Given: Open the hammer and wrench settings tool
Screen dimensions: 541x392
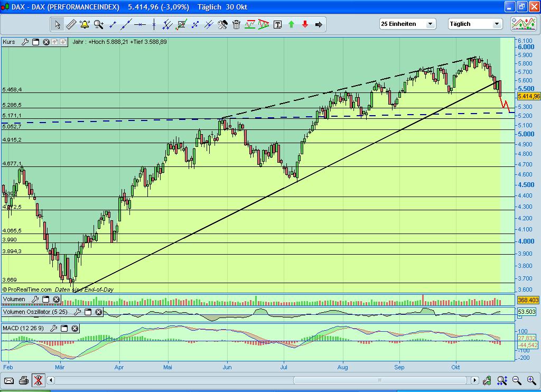Looking at the screenshot, I should pos(222,24).
